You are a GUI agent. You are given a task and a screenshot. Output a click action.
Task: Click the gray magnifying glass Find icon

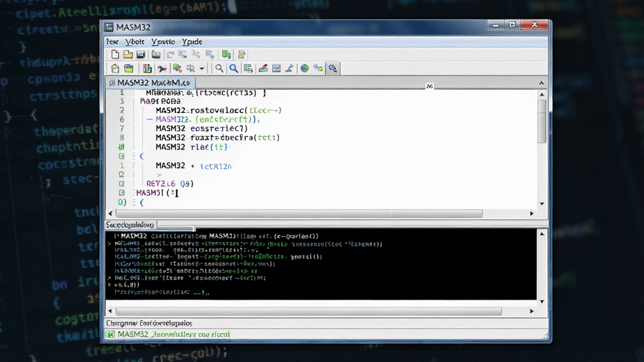[x=219, y=69]
